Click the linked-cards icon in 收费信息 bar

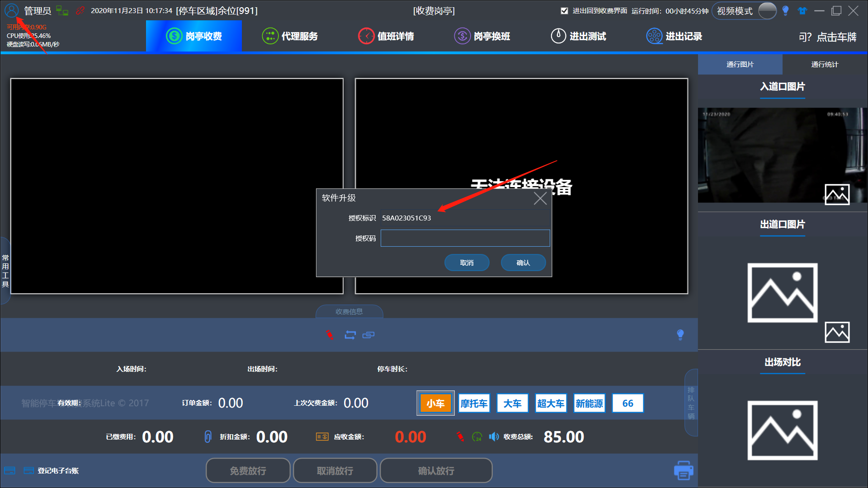368,335
